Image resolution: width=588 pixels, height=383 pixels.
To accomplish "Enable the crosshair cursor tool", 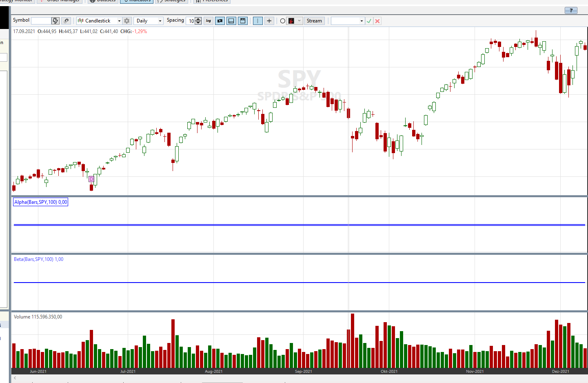I will coord(269,21).
